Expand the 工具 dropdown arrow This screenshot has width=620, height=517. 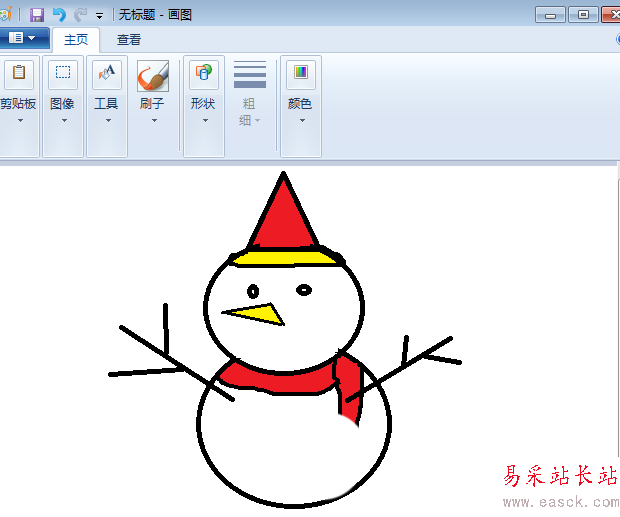coord(108,121)
